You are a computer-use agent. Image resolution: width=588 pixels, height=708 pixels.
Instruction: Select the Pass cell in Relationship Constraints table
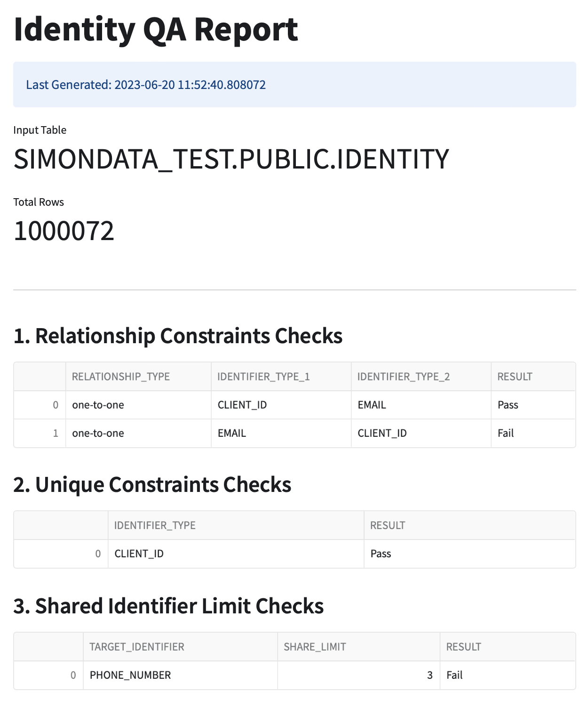point(508,405)
